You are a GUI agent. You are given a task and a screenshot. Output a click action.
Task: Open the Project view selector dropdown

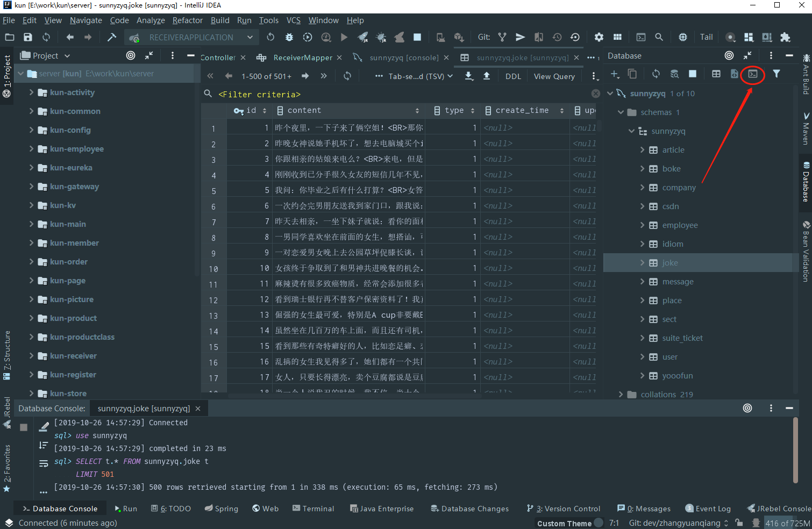pos(45,56)
